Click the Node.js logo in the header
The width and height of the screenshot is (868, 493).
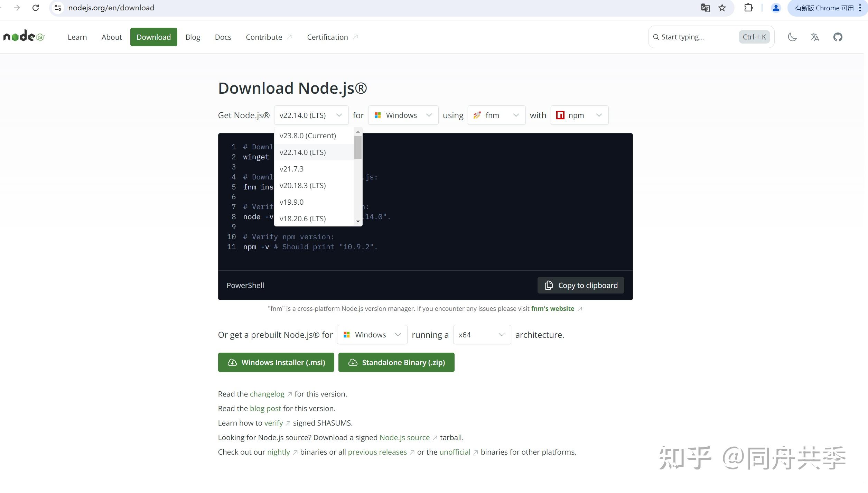[24, 36]
